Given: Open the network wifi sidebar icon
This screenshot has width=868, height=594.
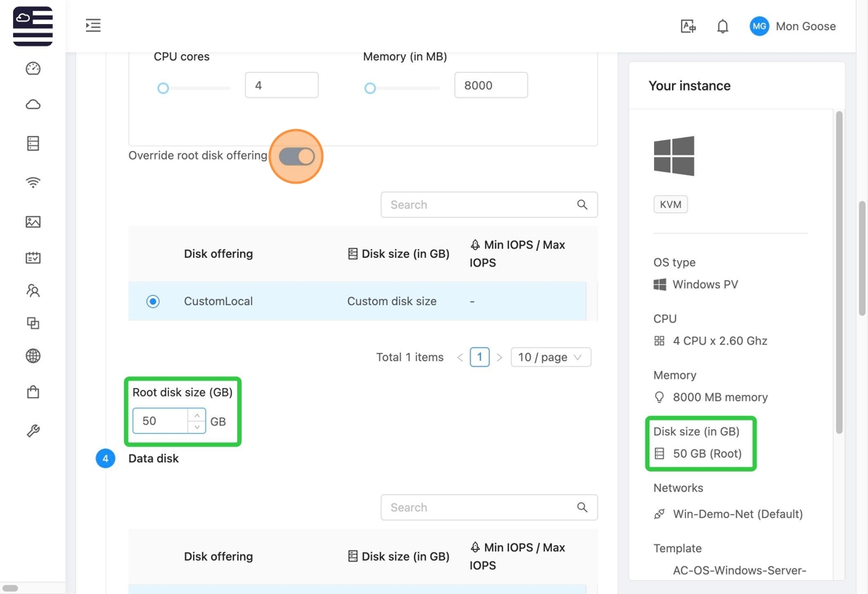Looking at the screenshot, I should coord(33,183).
